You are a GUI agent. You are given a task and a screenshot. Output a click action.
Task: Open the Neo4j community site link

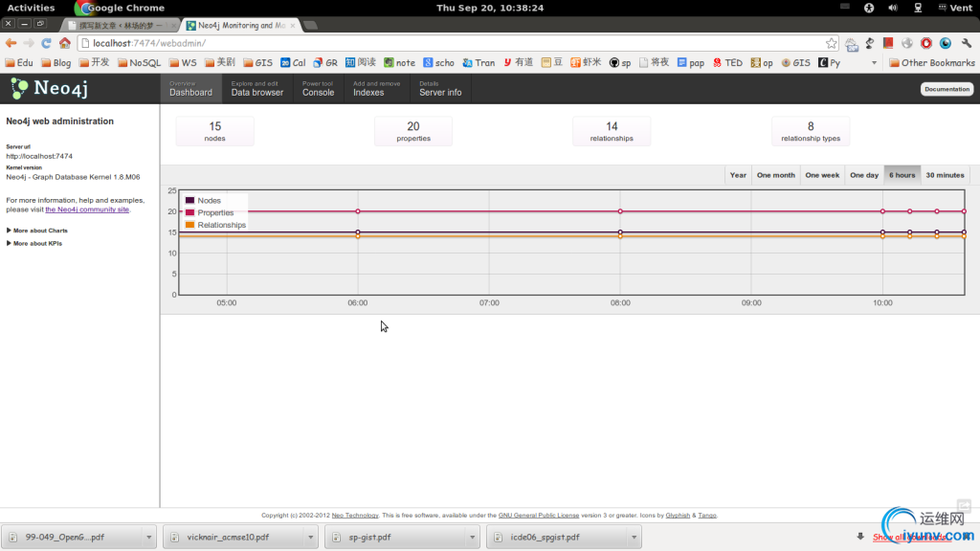tap(87, 209)
